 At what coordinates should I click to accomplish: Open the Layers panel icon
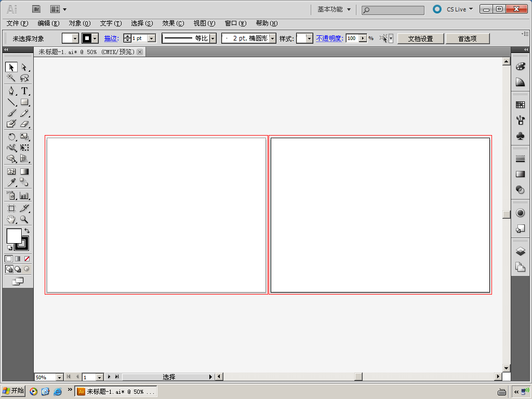point(520,251)
